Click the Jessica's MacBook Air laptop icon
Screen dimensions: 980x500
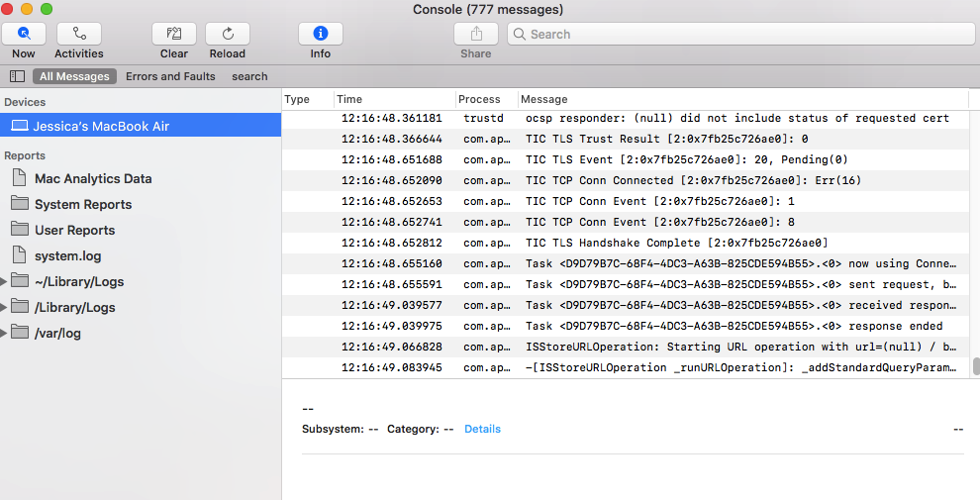click(20, 126)
